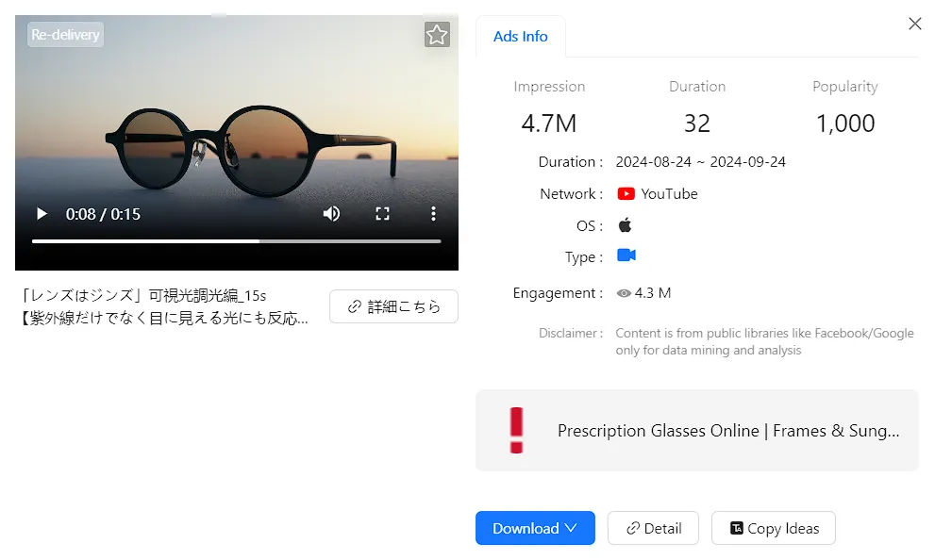Screen dimensions: 935x560
Task: Click the YouTube network icon
Action: [626, 193]
